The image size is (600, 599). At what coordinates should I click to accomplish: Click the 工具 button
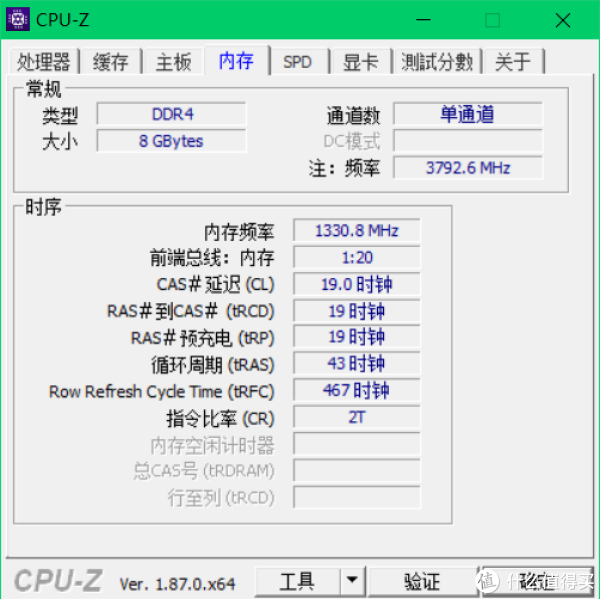[x=297, y=581]
